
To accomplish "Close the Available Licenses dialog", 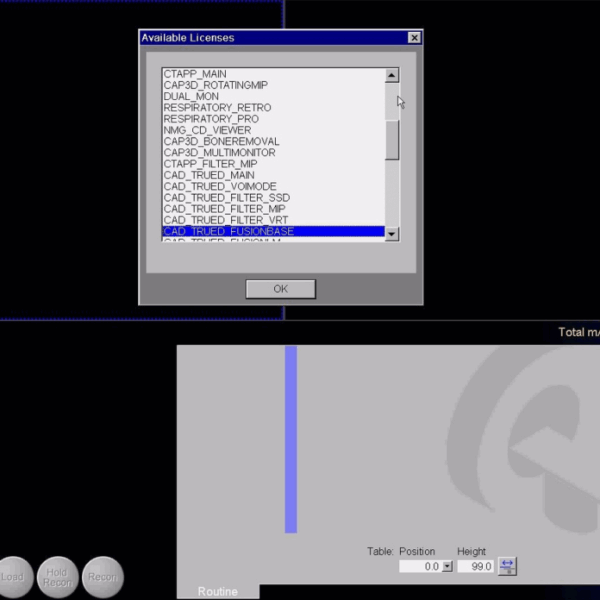I will (x=414, y=38).
